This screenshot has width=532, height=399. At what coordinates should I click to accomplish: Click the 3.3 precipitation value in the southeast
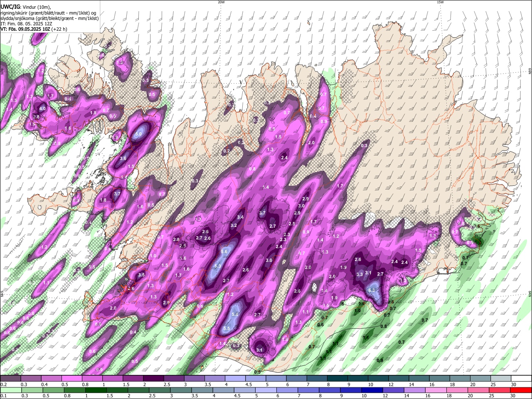click(x=360, y=274)
